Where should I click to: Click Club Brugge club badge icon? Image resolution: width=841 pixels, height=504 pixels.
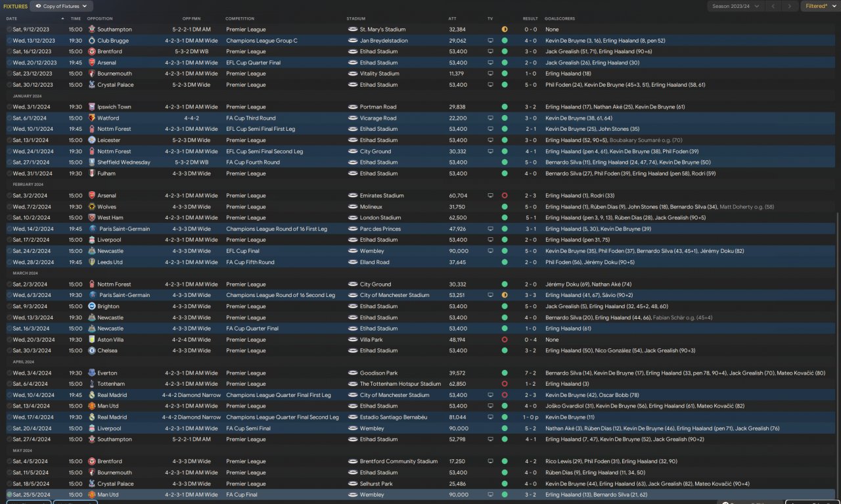click(x=92, y=41)
